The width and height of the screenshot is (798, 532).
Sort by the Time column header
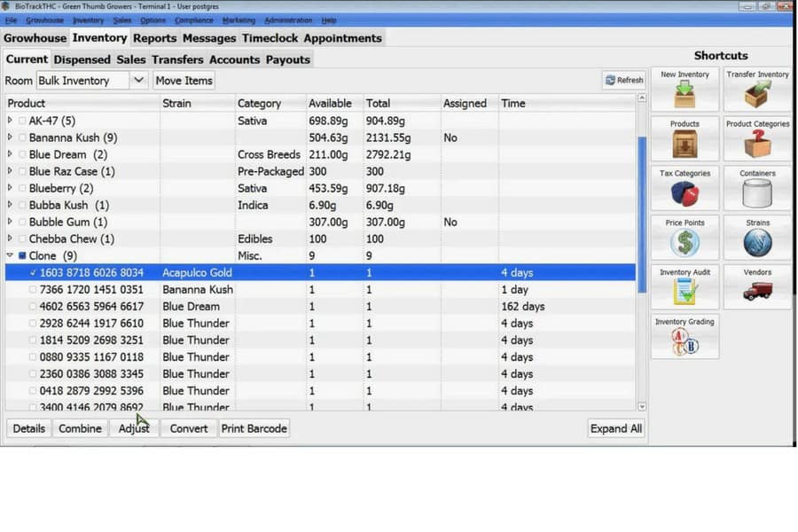click(567, 104)
